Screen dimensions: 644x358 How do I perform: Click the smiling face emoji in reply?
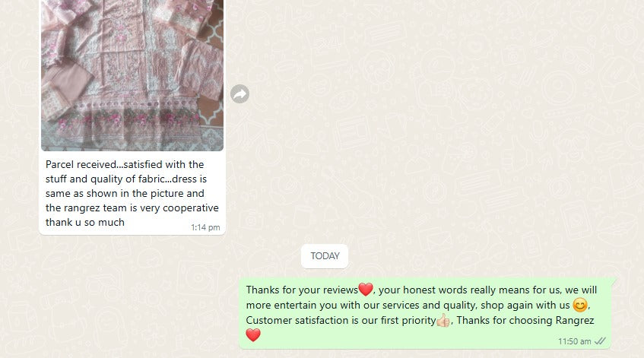(580, 305)
